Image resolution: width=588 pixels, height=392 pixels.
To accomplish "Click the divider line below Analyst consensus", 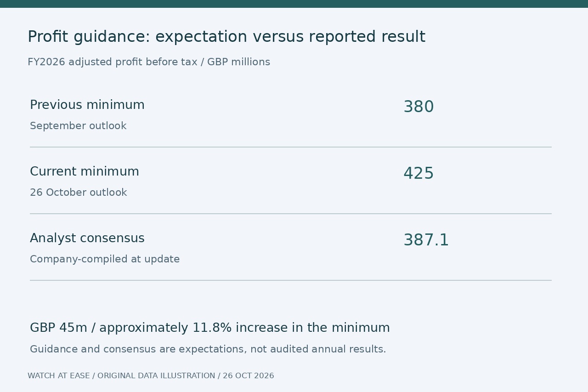I will pos(291,280).
